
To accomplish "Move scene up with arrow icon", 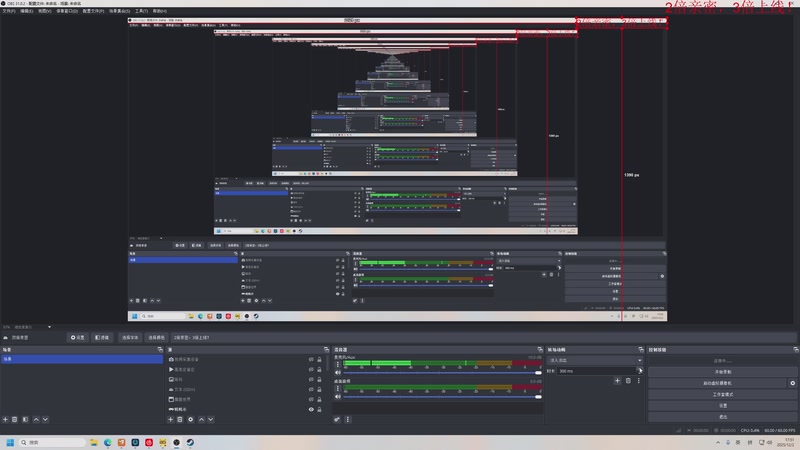I will (36, 419).
